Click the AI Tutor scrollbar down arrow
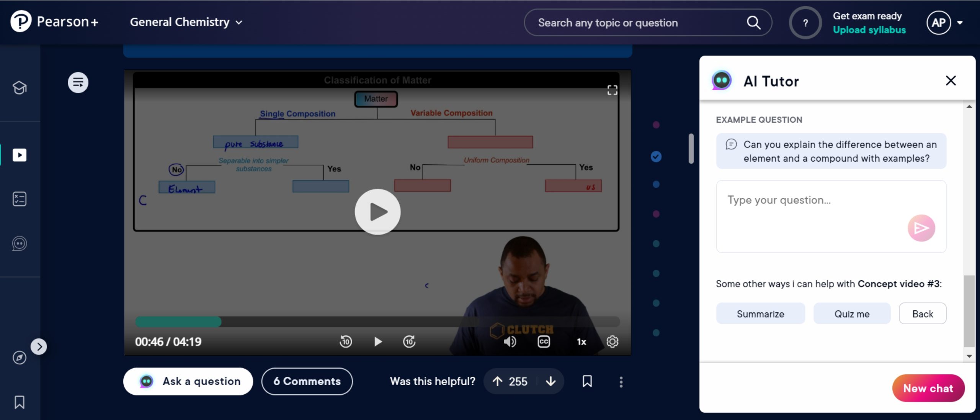The width and height of the screenshot is (980, 420). point(969,356)
